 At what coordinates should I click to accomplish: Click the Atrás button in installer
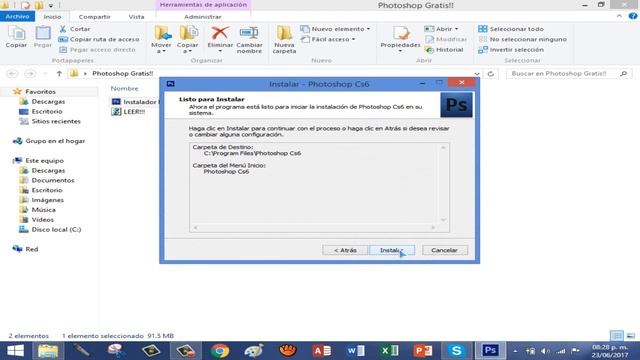tap(345, 250)
